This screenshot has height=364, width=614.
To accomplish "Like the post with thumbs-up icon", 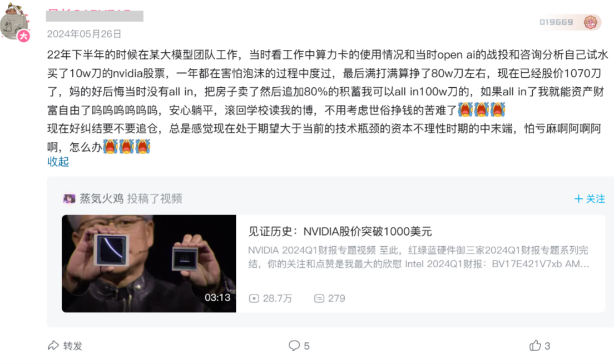I will click(x=535, y=345).
